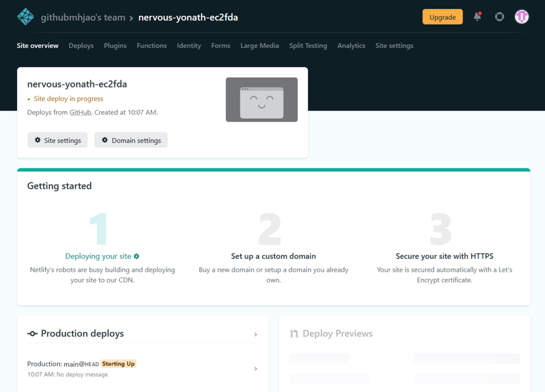Click '10:07 AM: No deploy message' text
The height and width of the screenshot is (392, 545).
[67, 374]
